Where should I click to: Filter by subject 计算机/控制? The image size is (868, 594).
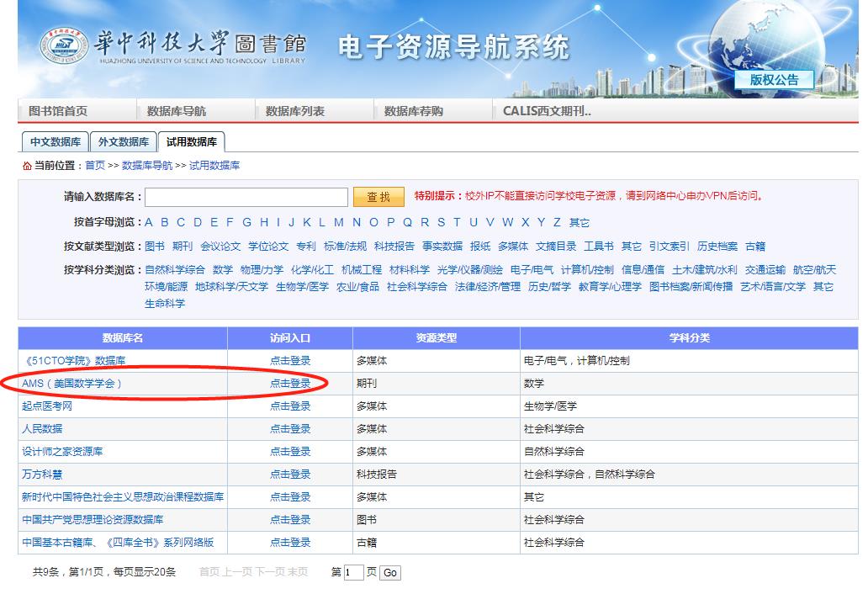587,270
